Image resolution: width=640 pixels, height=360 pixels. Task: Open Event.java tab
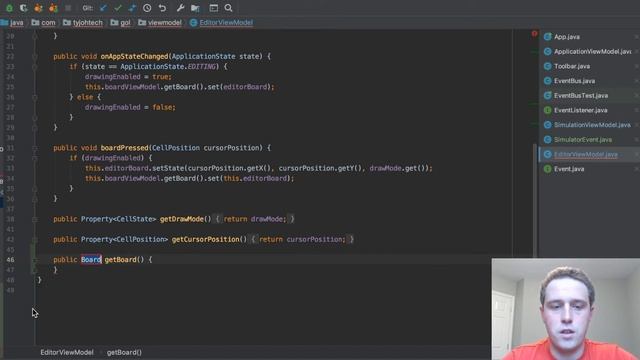tap(569, 169)
